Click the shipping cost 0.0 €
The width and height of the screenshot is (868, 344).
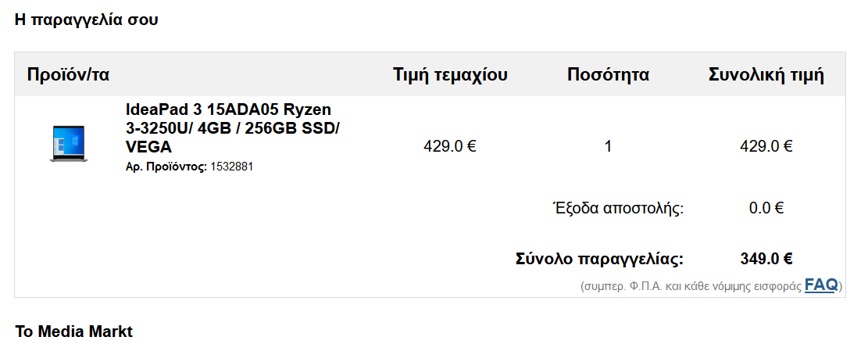pos(766,208)
